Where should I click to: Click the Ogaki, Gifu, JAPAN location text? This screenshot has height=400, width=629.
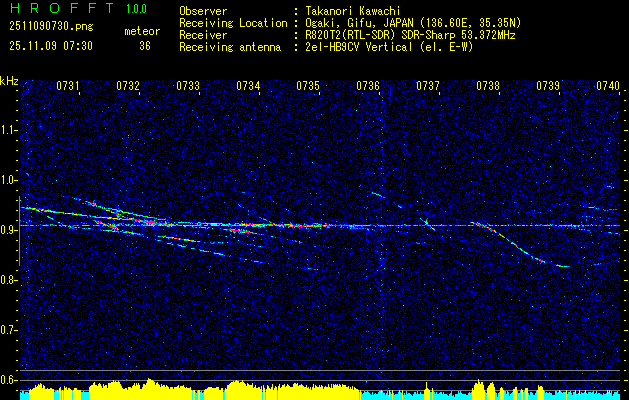pyautogui.click(x=413, y=23)
